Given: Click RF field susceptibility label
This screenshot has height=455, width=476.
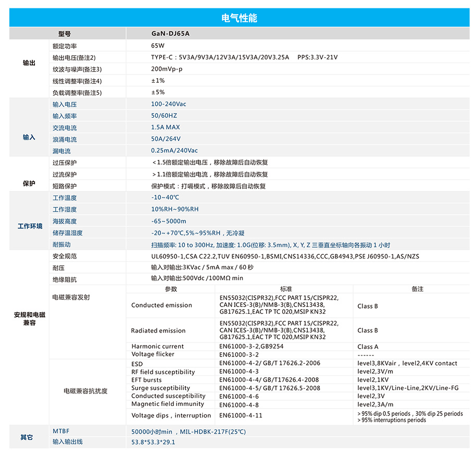Looking at the screenshot, I should click(163, 372).
